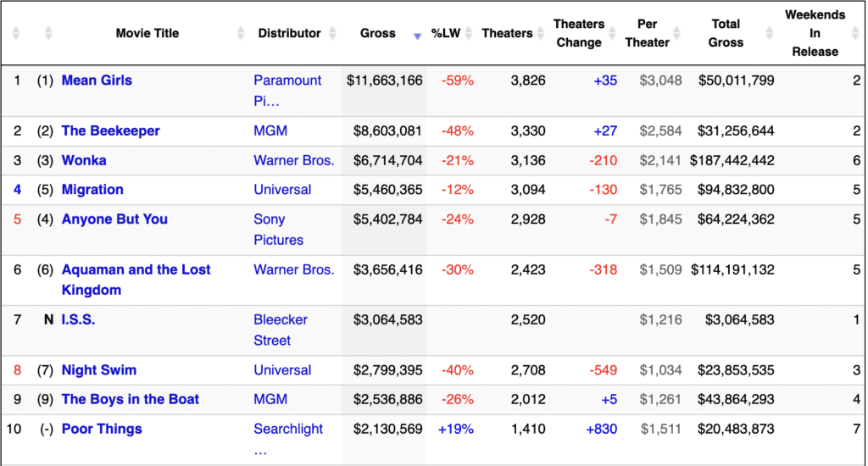Select the gross value $8,603,081

pyautogui.click(x=387, y=131)
